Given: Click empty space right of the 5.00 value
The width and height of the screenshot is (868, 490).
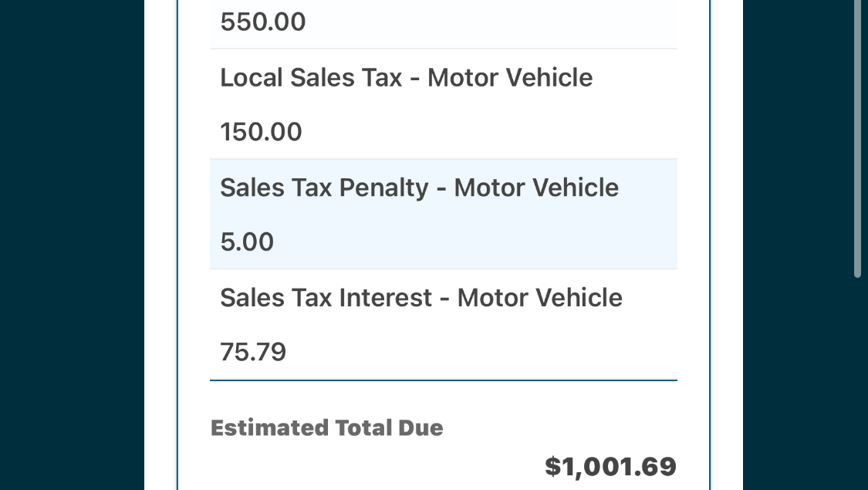Looking at the screenshot, I should (x=476, y=242).
